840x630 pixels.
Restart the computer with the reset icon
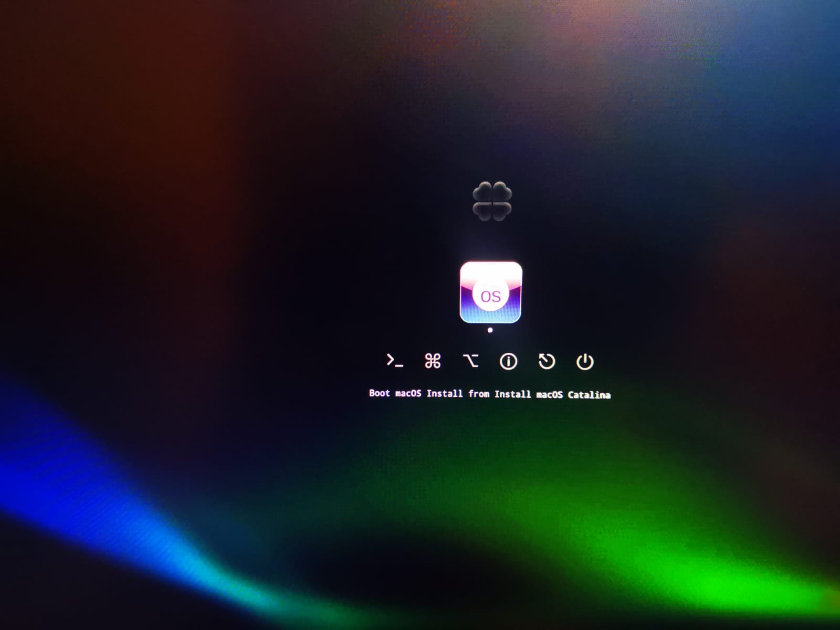tap(547, 362)
